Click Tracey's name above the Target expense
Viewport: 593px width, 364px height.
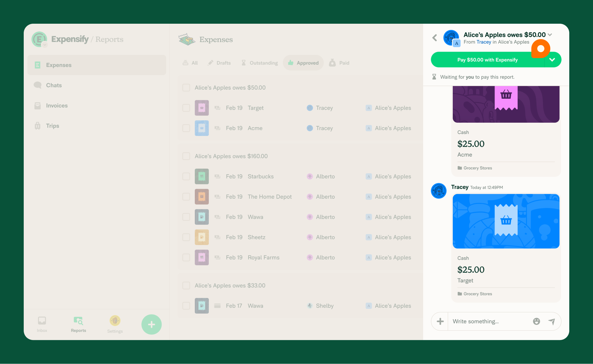[460, 187]
